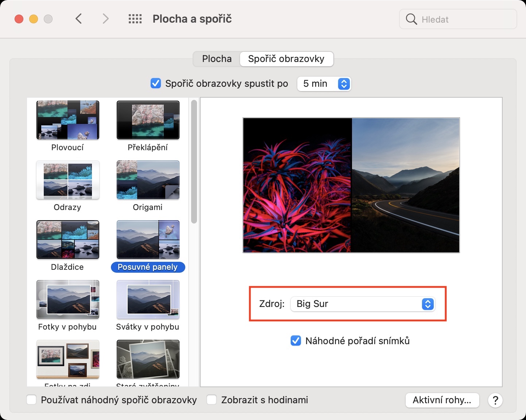Click the Posuvné panely label
Viewport: 526px width, 420px height.
coord(148,267)
